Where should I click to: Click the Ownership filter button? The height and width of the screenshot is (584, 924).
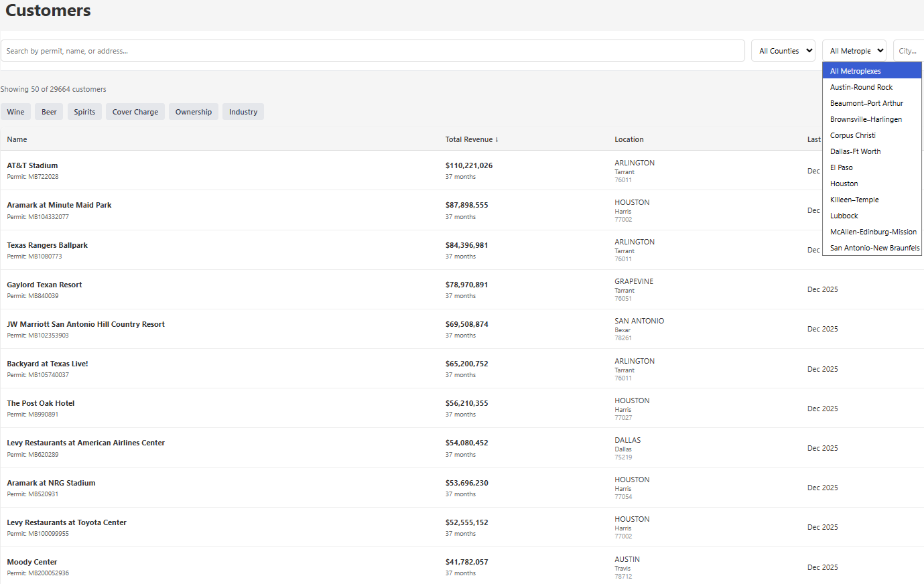coord(193,112)
